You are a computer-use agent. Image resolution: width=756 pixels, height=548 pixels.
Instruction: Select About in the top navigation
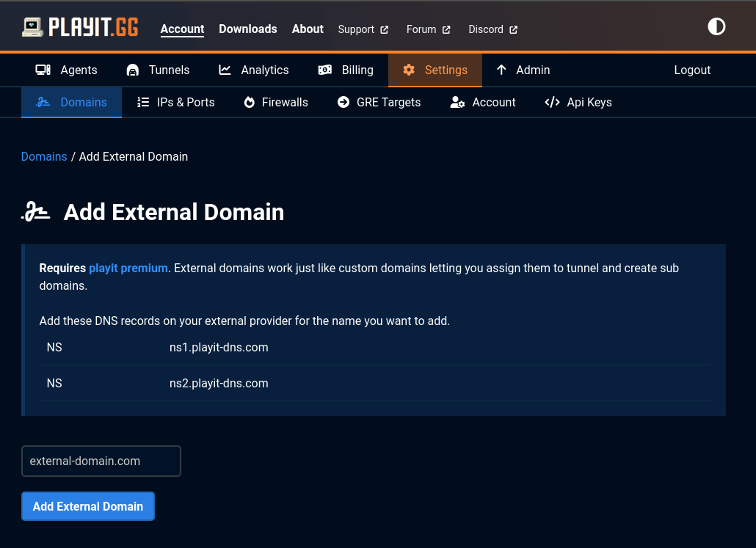tap(307, 29)
